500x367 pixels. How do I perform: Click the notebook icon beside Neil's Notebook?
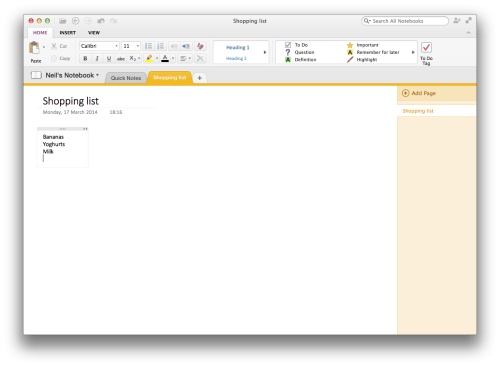coord(36,75)
